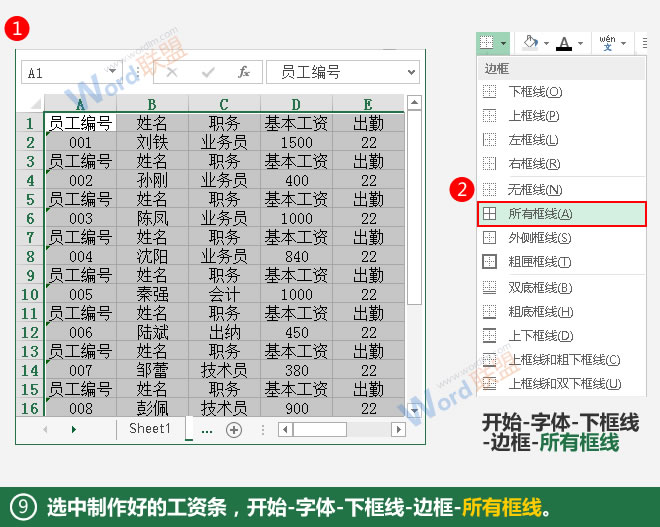Click the fx insert function icon
660x527 pixels.
(243, 72)
